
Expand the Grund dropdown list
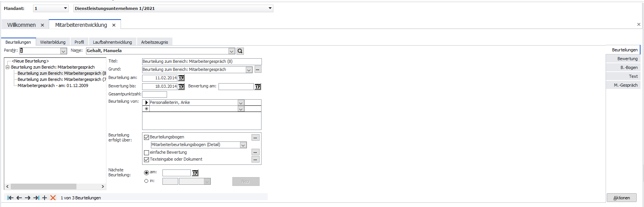click(x=249, y=70)
